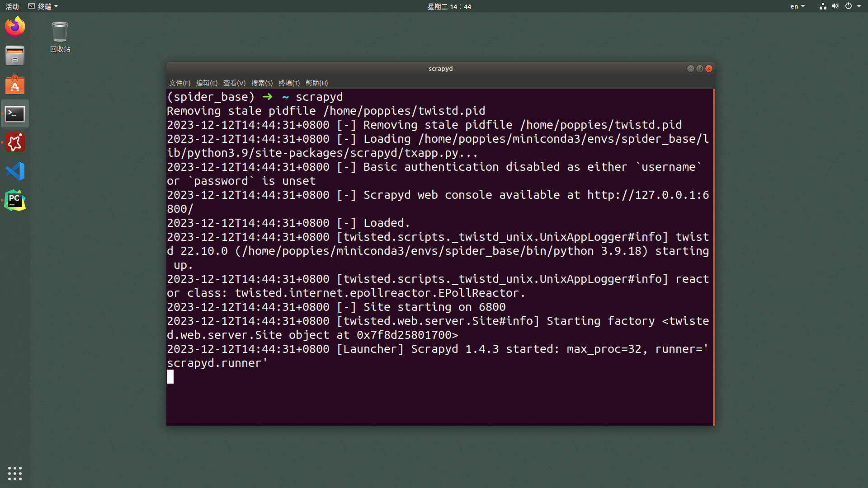Viewport: 868px width, 488px height.
Task: Expand the en input language dropdown
Action: [x=797, y=6]
